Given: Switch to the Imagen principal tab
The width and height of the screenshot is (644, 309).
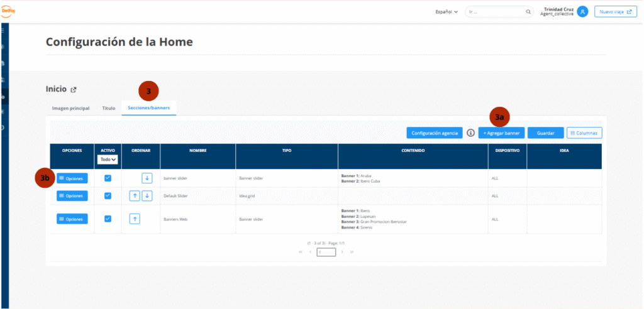Looking at the screenshot, I should (x=70, y=108).
